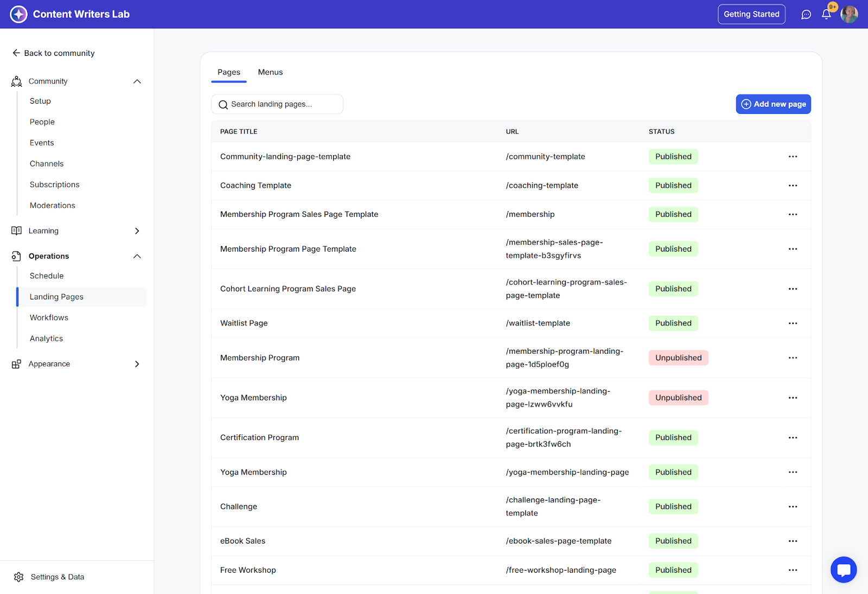
Task: Open the floating support chat bubble
Action: click(843, 570)
